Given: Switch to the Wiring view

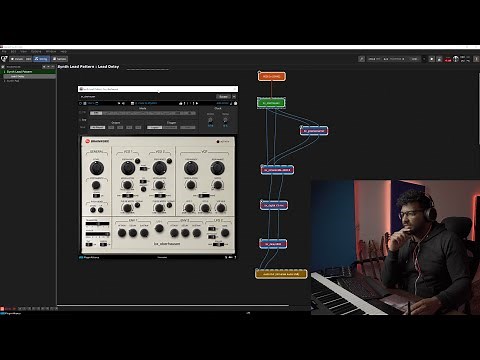Looking at the screenshot, I should [x=41, y=59].
